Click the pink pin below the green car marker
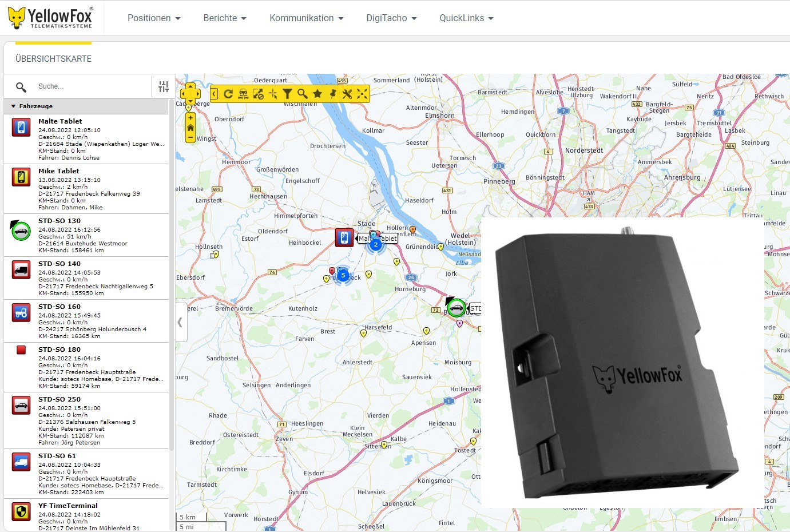 coord(459,323)
